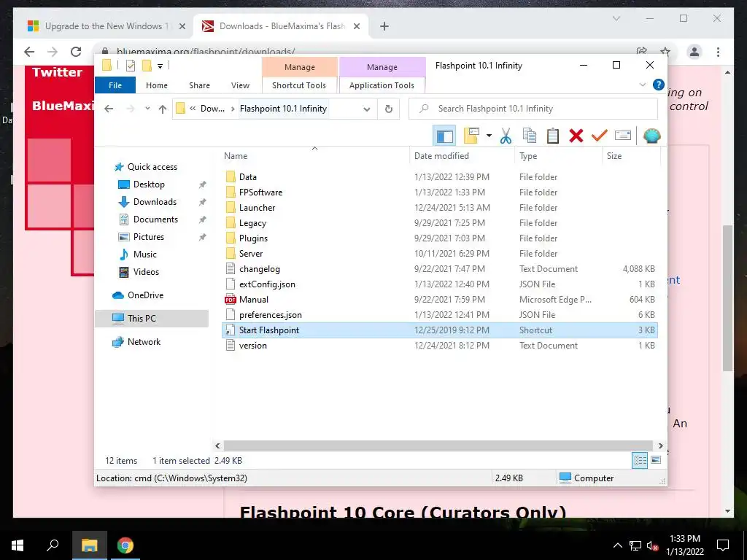Select OneDrive in navigation pane

coord(145,295)
